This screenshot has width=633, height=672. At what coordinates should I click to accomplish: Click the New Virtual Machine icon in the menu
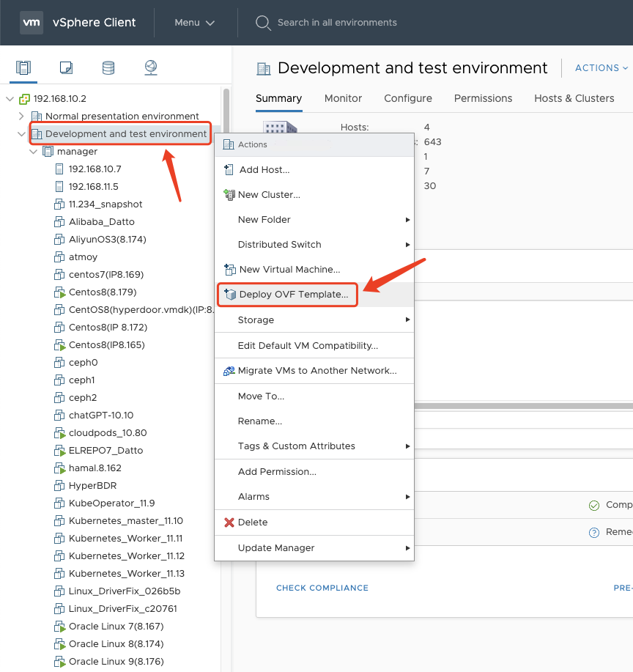click(x=230, y=269)
